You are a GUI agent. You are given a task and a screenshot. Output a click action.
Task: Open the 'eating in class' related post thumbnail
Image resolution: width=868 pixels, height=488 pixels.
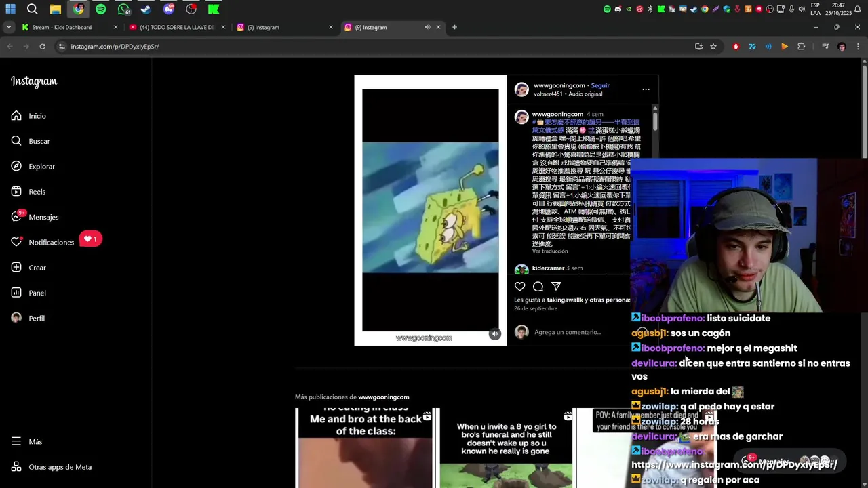pos(365,448)
